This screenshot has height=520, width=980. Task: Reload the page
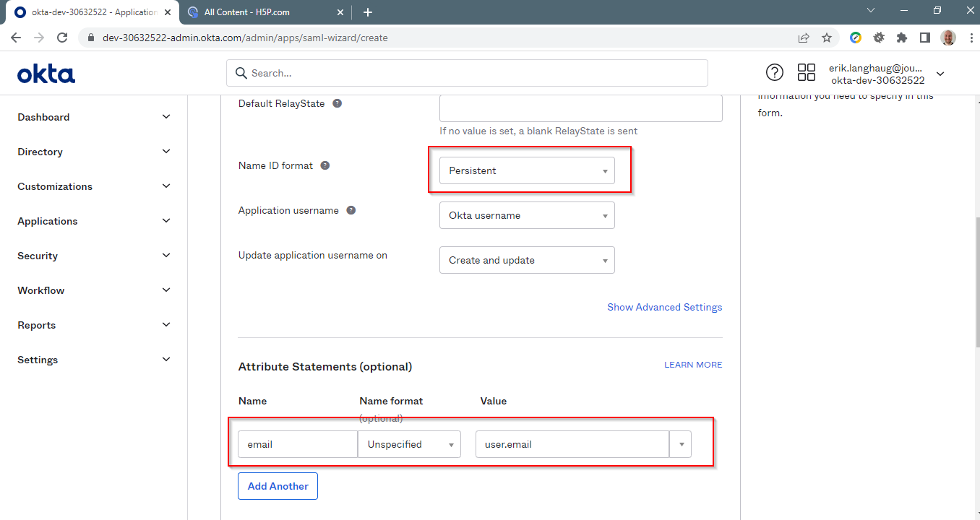coord(62,38)
